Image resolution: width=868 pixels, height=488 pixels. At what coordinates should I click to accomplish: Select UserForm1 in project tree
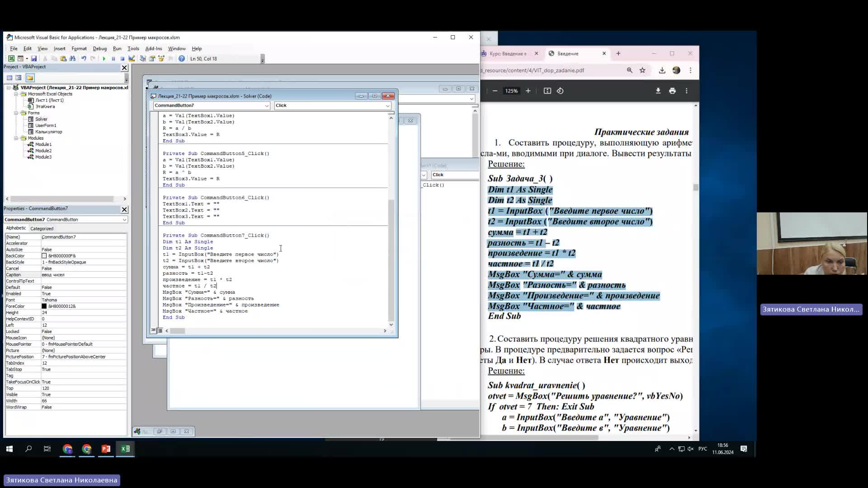click(x=46, y=126)
